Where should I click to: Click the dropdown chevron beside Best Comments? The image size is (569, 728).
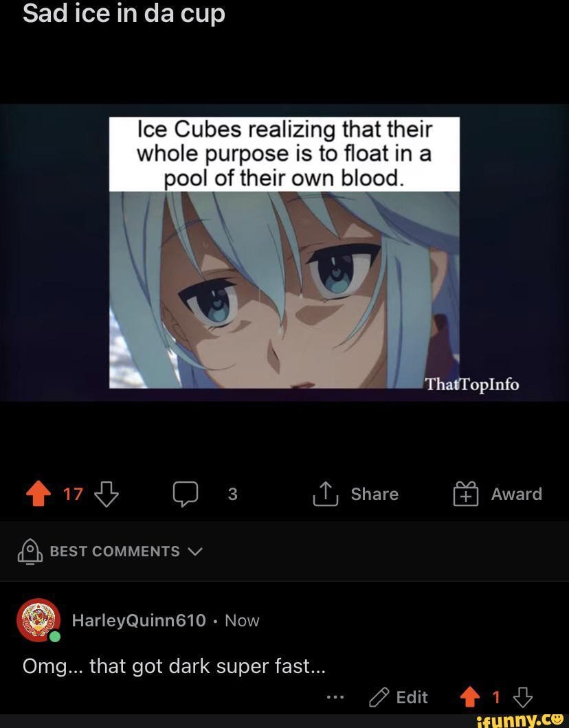(x=196, y=551)
